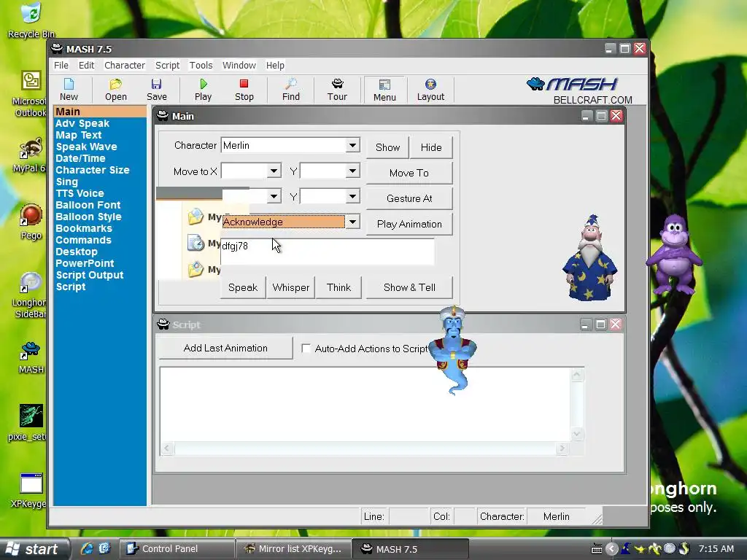This screenshot has height=560, width=747.
Task: Click the purple Bonzi gorilla character
Action: click(673, 254)
